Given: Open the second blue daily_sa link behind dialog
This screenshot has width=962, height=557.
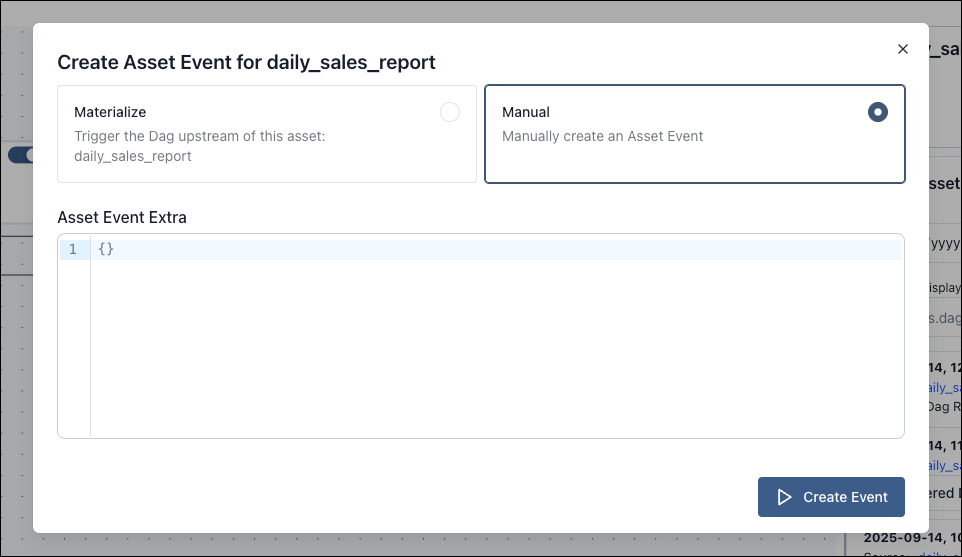Looking at the screenshot, I should click(945, 465).
